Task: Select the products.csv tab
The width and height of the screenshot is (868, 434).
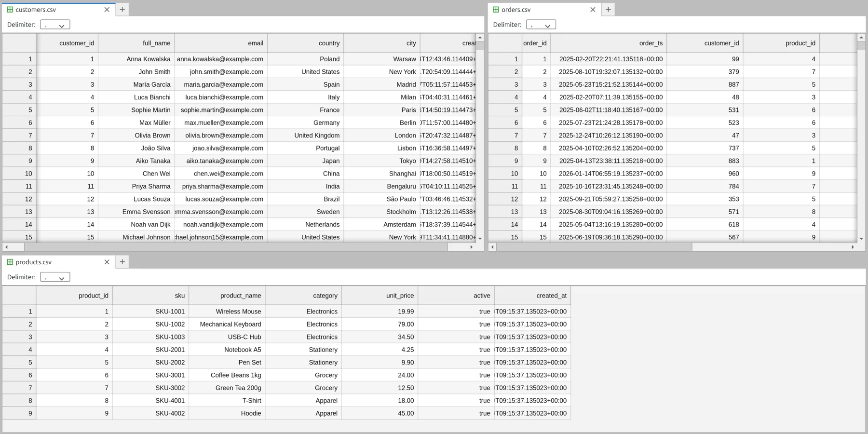Action: 34,262
